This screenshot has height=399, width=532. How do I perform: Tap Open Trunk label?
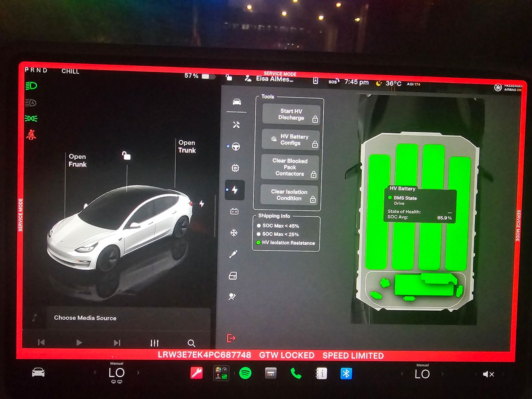[187, 147]
